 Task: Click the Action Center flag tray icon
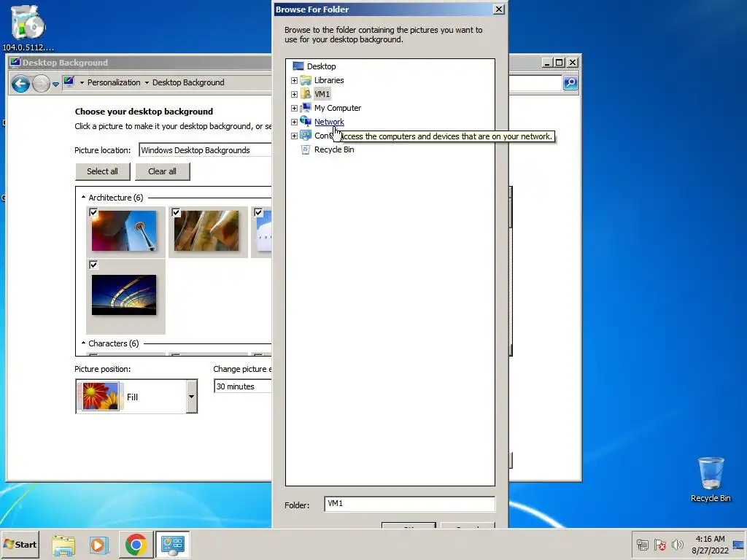[x=659, y=545]
